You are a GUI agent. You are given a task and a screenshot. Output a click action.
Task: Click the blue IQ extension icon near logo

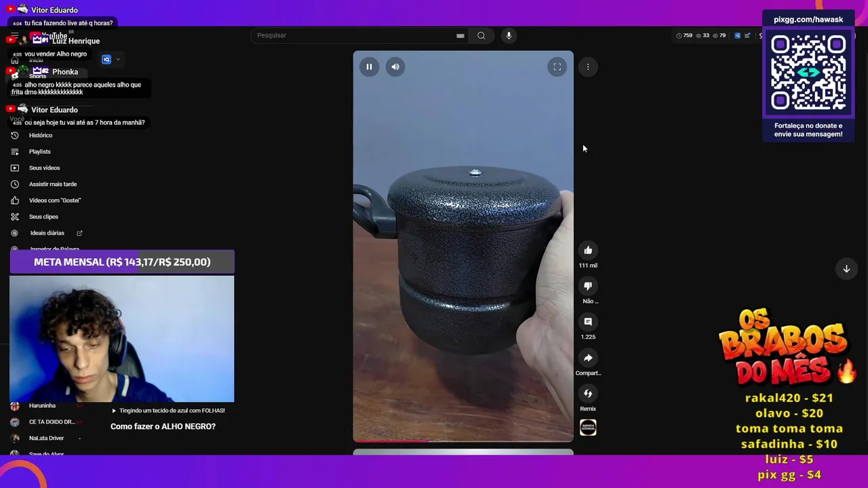click(x=106, y=60)
